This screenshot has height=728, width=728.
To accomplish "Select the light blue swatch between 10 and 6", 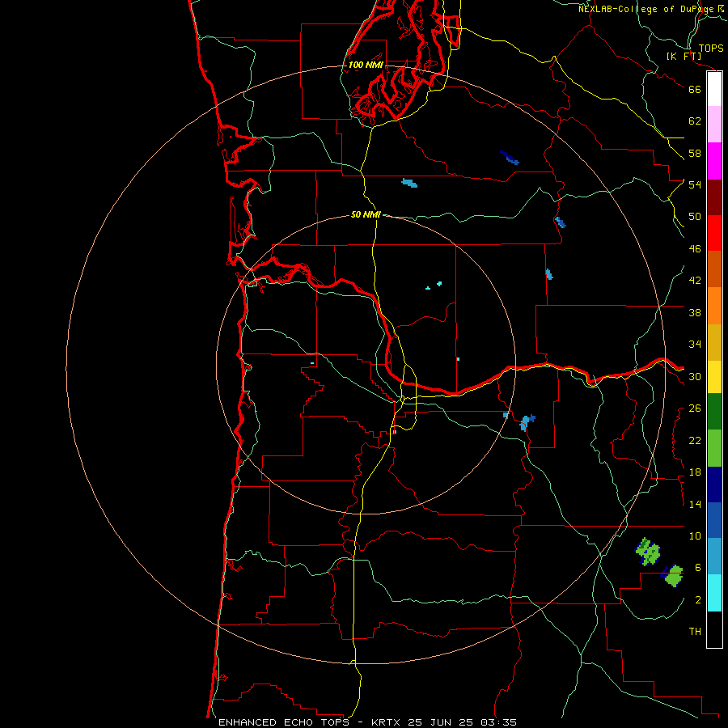I will [x=714, y=557].
